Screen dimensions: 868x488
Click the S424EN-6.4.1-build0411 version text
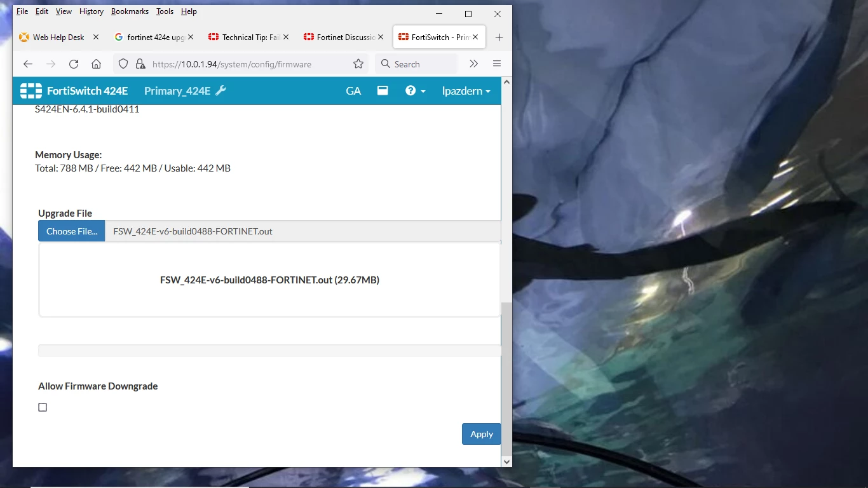point(87,109)
